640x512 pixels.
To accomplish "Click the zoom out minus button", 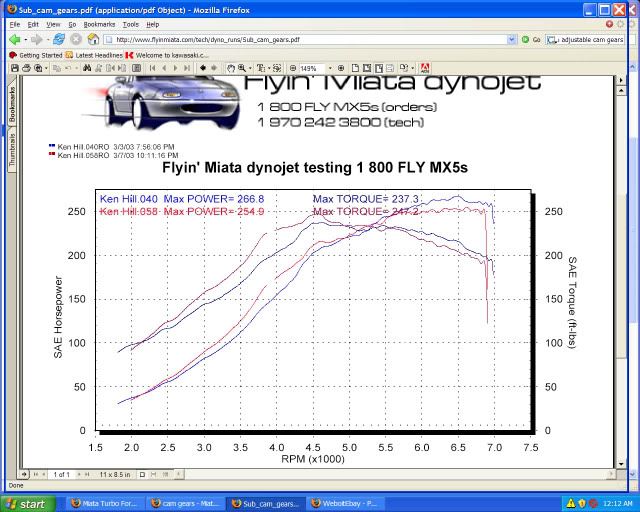I will [293, 68].
